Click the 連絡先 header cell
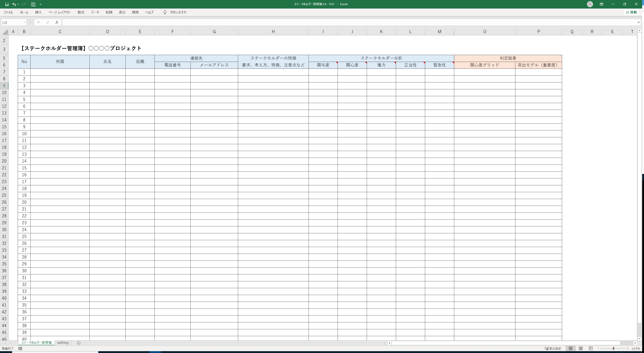 (x=196, y=58)
